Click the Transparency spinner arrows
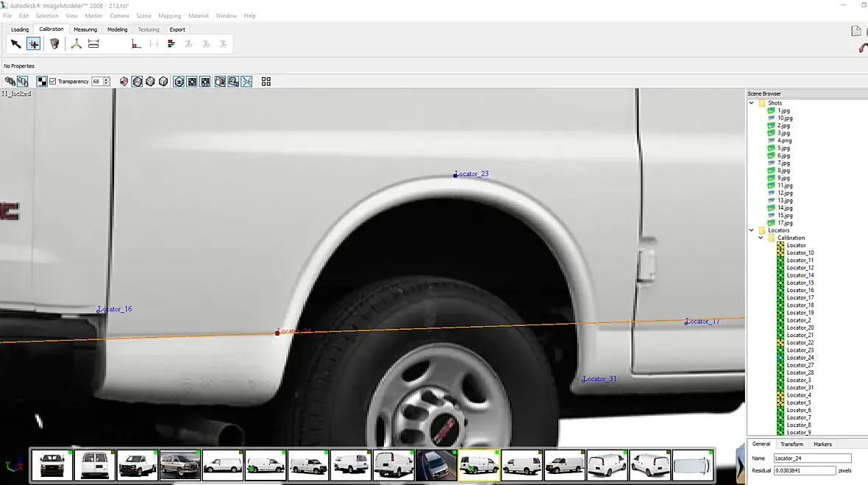This screenshot has height=485, width=868. (x=106, y=82)
